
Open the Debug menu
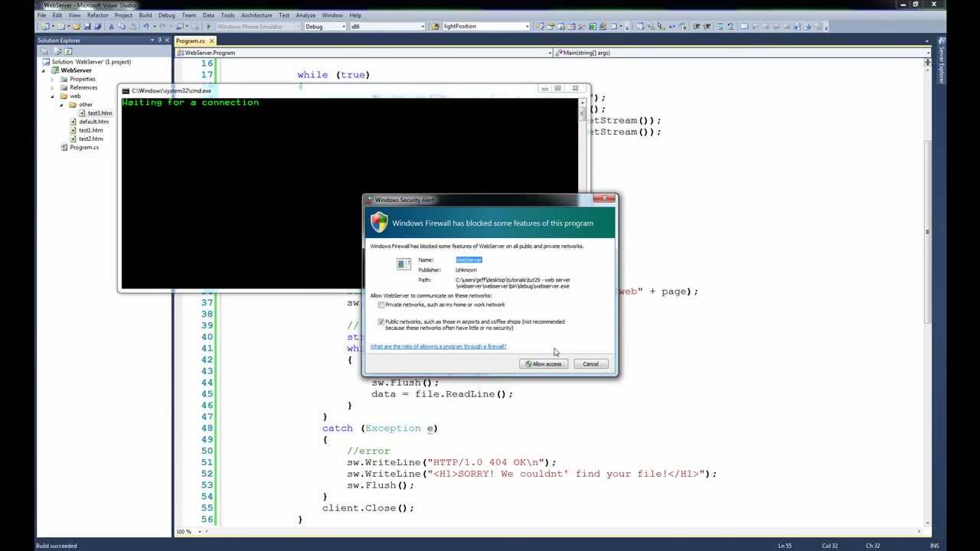(x=166, y=15)
